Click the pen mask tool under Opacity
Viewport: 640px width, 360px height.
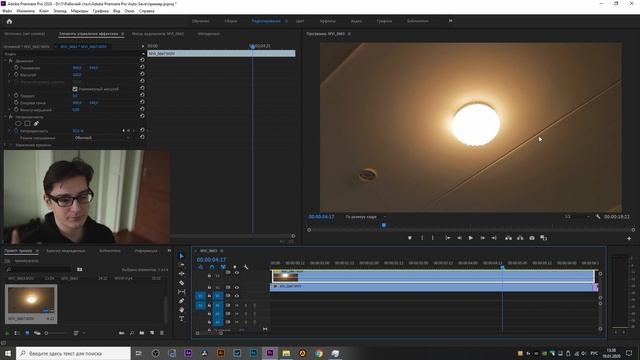click(x=36, y=123)
